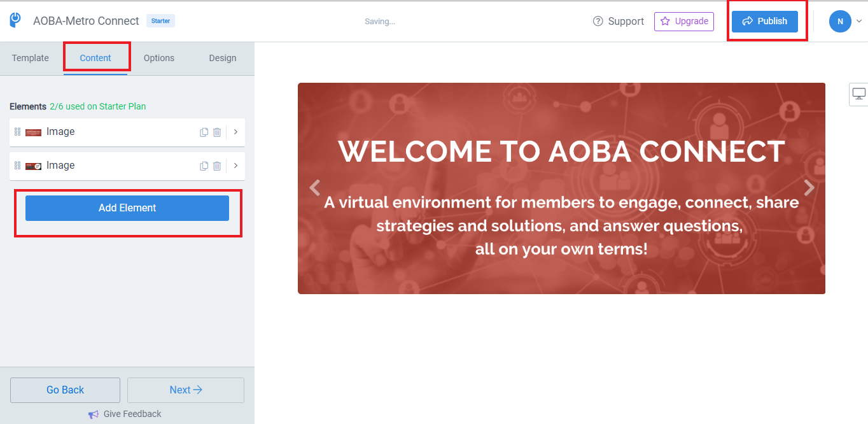Click the megaphone feedback icon
This screenshot has width=868, height=424.
94,414
